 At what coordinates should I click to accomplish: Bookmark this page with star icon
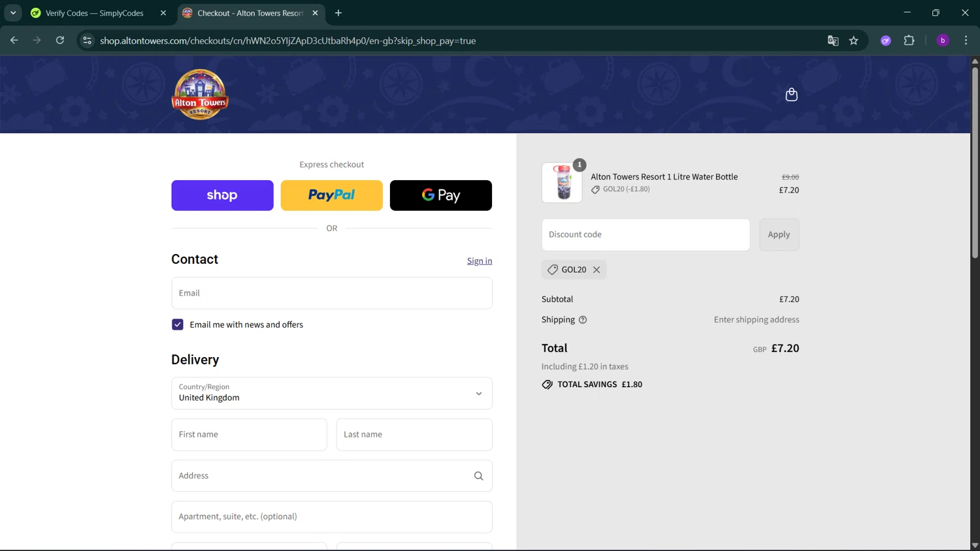pos(854,40)
